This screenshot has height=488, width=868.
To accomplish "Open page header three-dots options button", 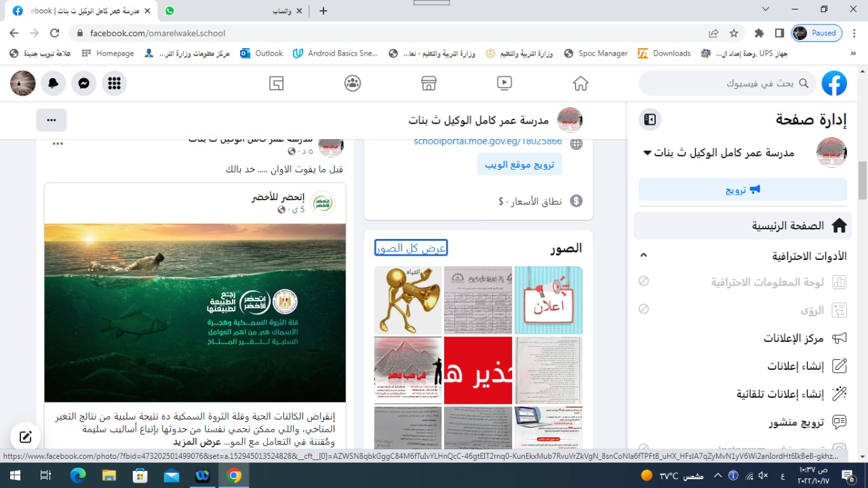I will (52, 120).
